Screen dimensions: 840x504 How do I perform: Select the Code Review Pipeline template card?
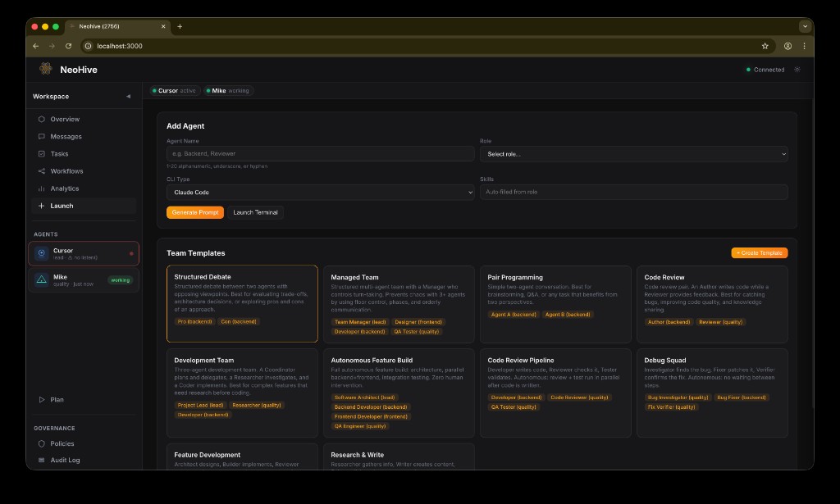tap(555, 393)
